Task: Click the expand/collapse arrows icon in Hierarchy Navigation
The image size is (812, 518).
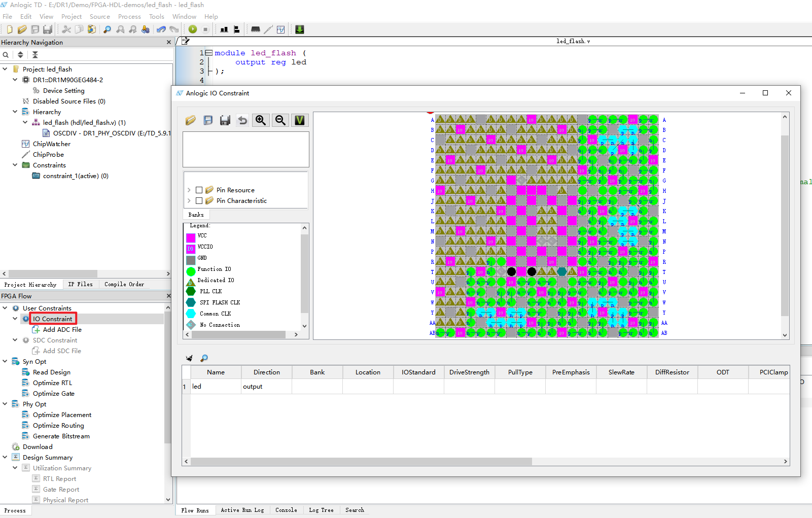Action: [20, 55]
